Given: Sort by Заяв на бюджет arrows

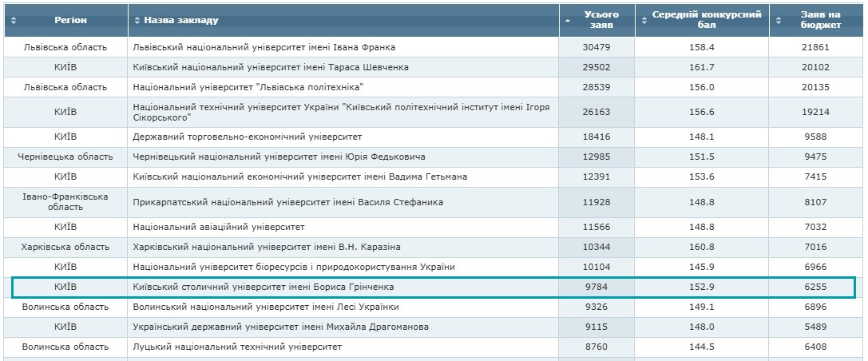Looking at the screenshot, I should [779, 20].
